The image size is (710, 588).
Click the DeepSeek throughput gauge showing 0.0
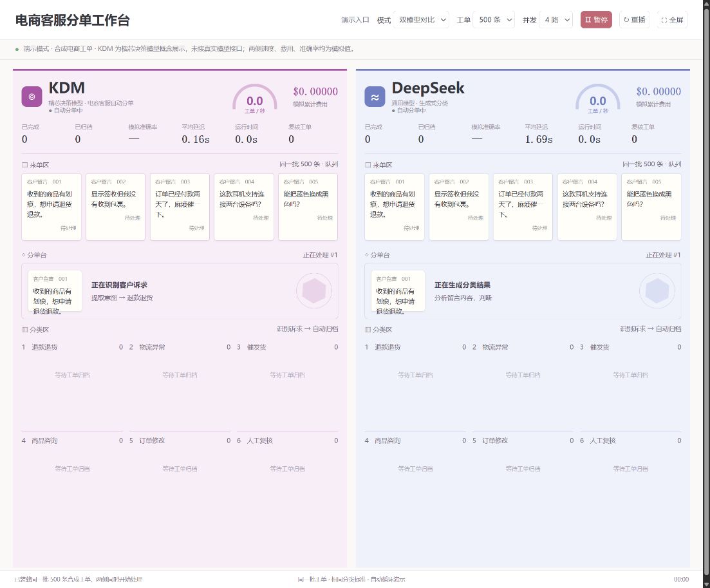point(598,99)
